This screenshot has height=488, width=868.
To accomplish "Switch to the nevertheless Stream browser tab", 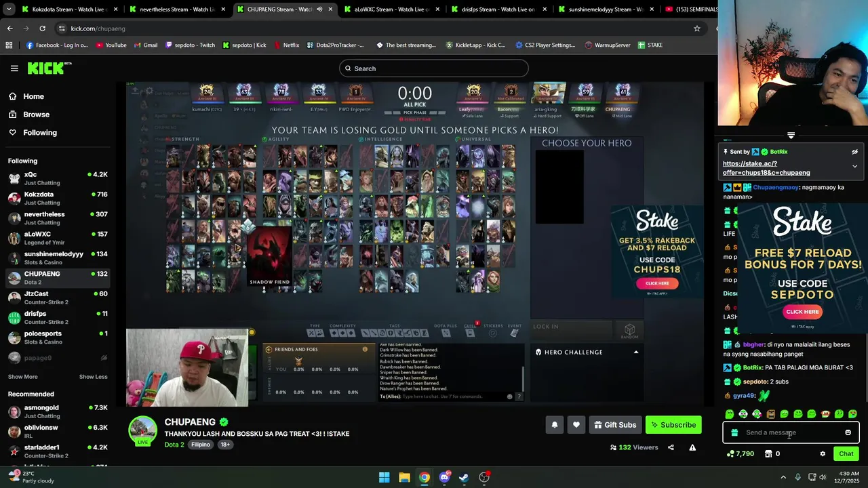I will [176, 9].
